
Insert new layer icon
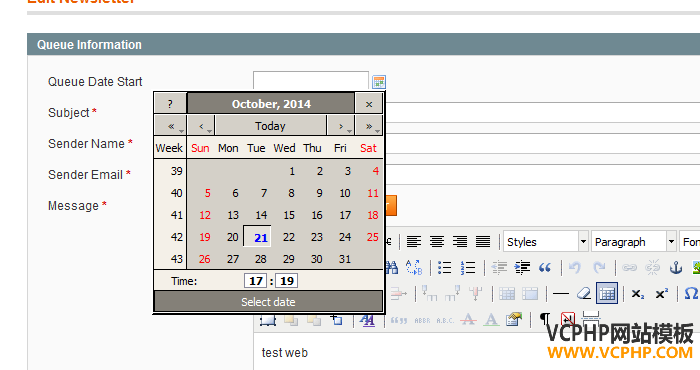coord(336,320)
